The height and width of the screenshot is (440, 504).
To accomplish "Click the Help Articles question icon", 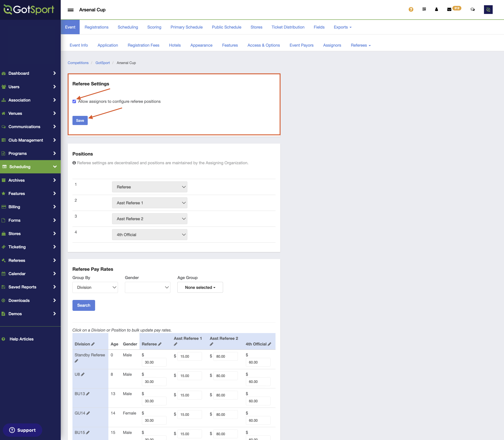I will click(3, 339).
